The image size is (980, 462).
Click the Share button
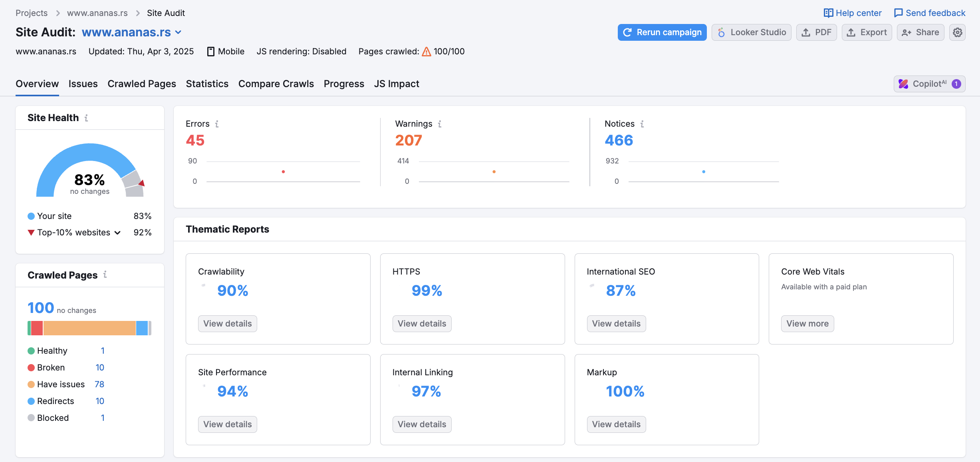tap(920, 32)
